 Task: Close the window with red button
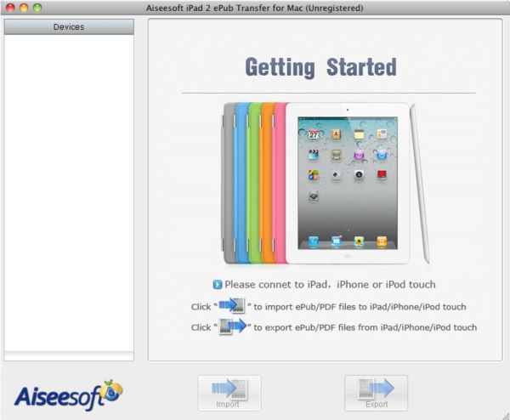[x=10, y=8]
